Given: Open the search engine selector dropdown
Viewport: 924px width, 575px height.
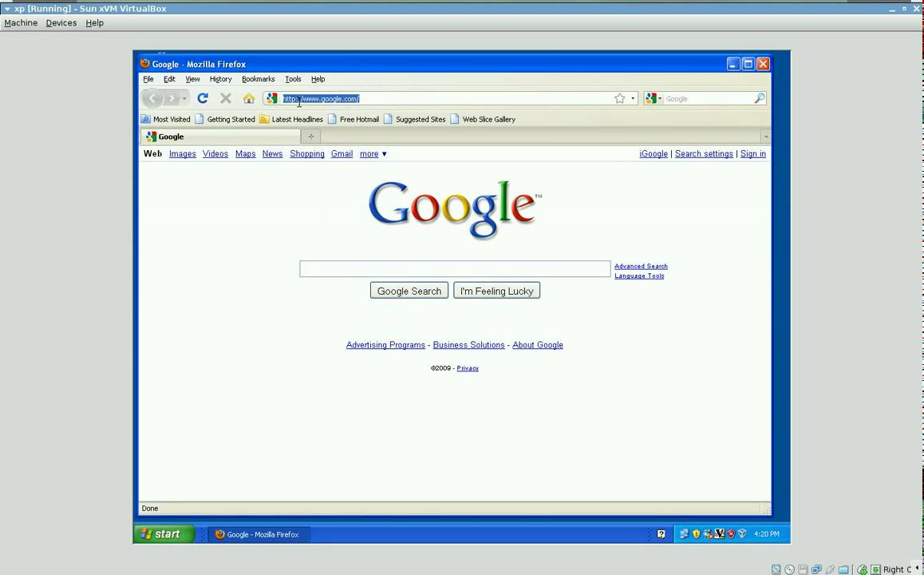Looking at the screenshot, I should (654, 98).
